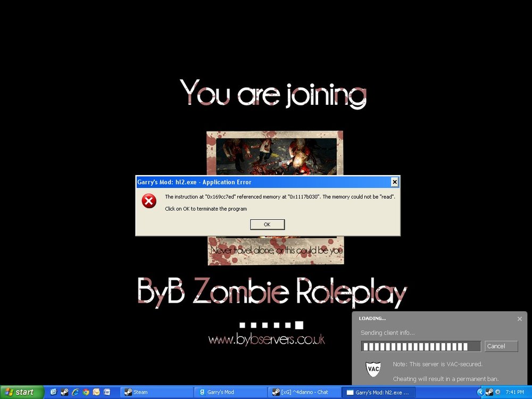
Task: Click the 'You are joining' heading
Action: pyautogui.click(x=273, y=94)
